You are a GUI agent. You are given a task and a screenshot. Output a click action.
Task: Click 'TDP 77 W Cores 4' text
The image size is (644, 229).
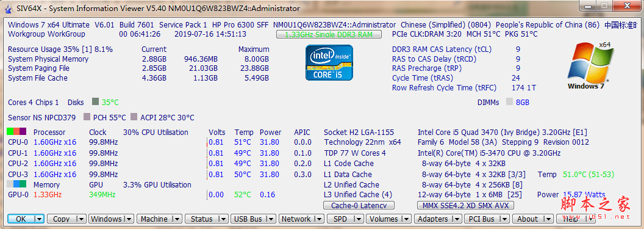click(355, 153)
